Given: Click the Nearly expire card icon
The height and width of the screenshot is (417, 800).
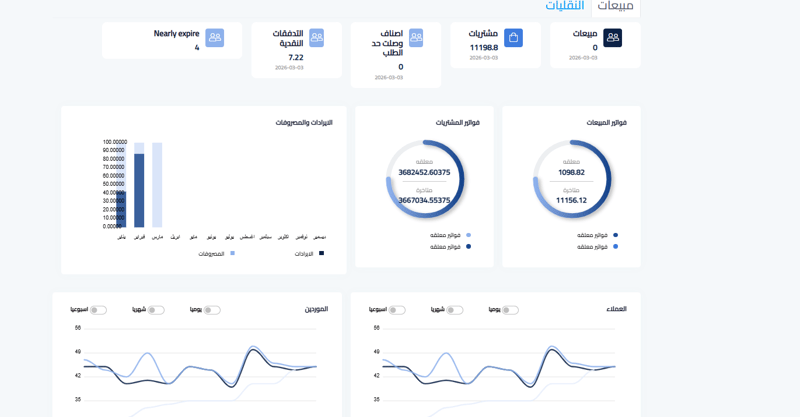Looking at the screenshot, I should [x=215, y=38].
